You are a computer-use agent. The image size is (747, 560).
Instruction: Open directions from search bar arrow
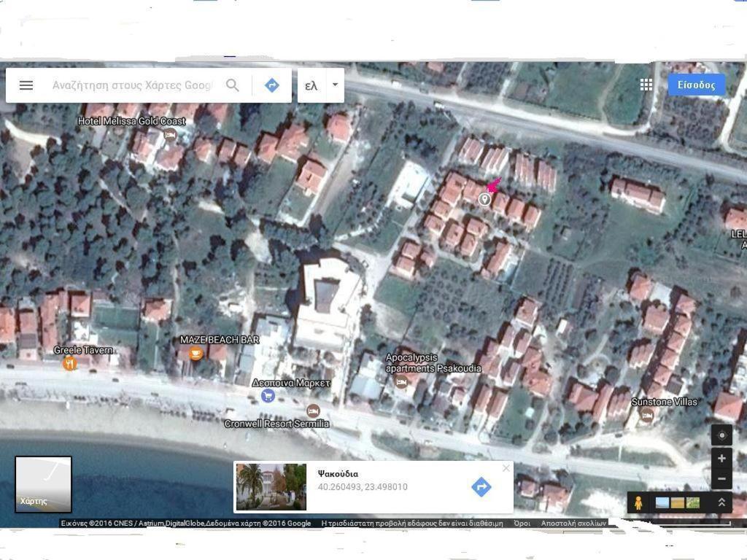[x=271, y=85]
